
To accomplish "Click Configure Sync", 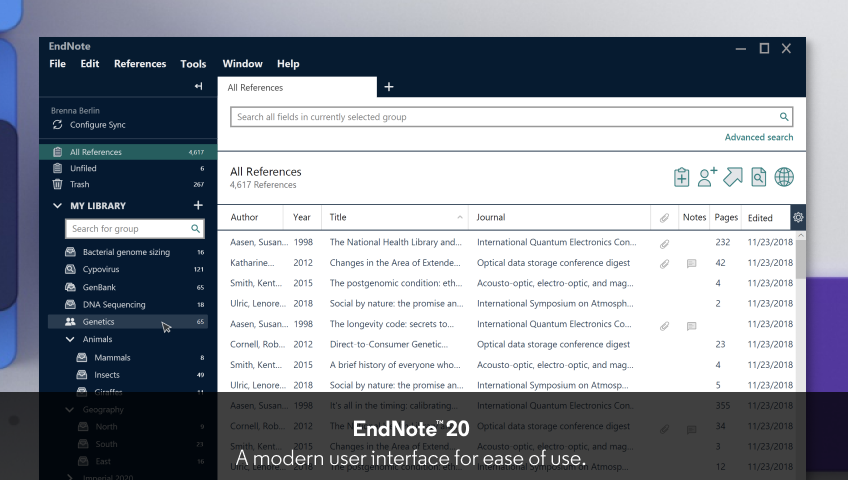I will click(x=97, y=125).
